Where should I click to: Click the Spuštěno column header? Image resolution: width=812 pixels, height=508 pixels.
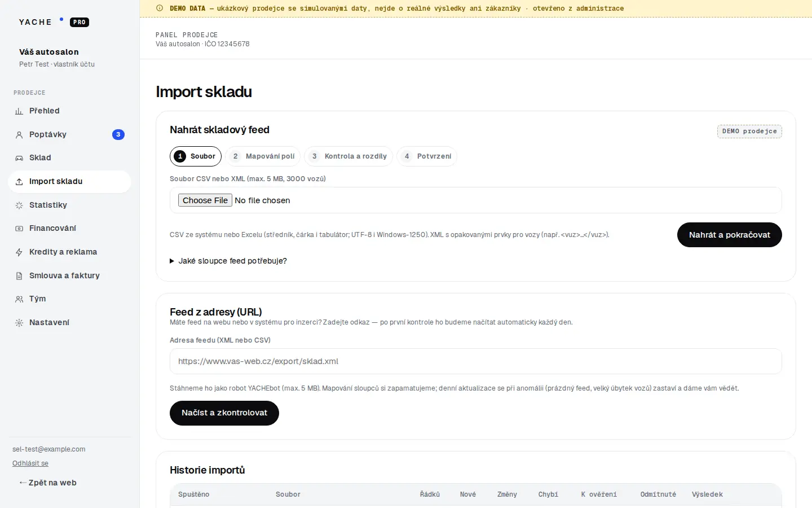tap(194, 494)
